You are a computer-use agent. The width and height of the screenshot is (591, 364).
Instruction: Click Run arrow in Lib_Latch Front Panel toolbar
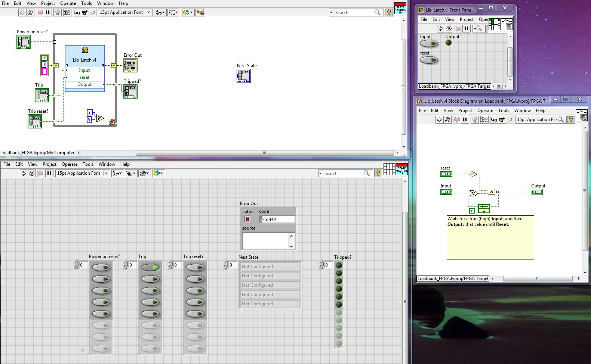click(441, 28)
